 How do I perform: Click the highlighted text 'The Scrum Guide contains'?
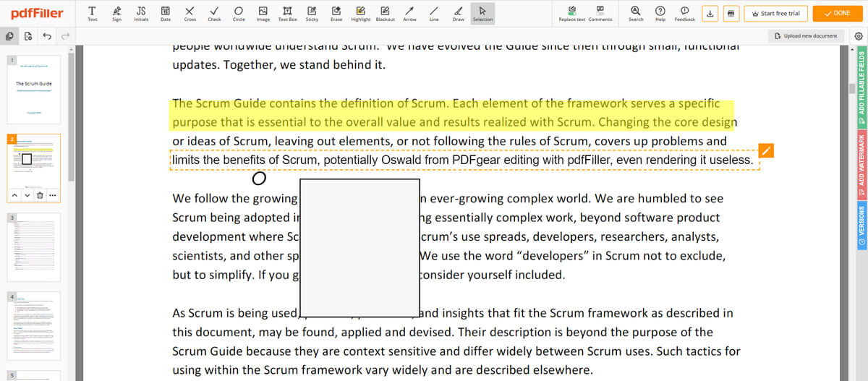[x=244, y=104]
